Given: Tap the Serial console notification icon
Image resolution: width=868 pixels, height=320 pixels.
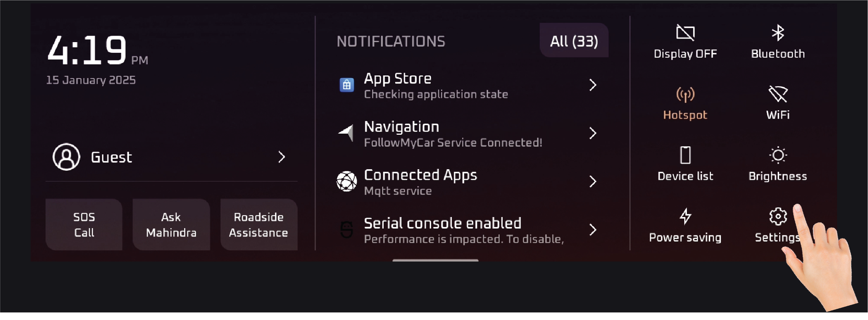Looking at the screenshot, I should [347, 230].
